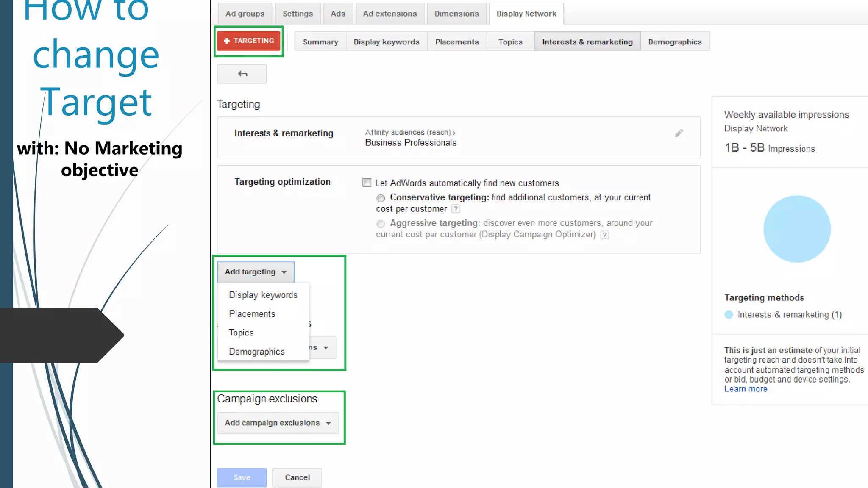This screenshot has width=868, height=488.
Task: Click the Targeting optimization label
Action: click(x=282, y=182)
